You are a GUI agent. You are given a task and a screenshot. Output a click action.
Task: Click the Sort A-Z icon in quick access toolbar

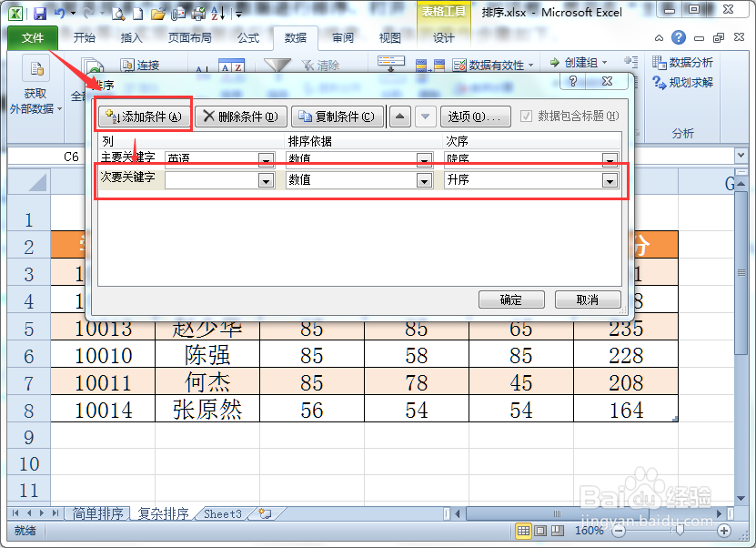[218, 13]
